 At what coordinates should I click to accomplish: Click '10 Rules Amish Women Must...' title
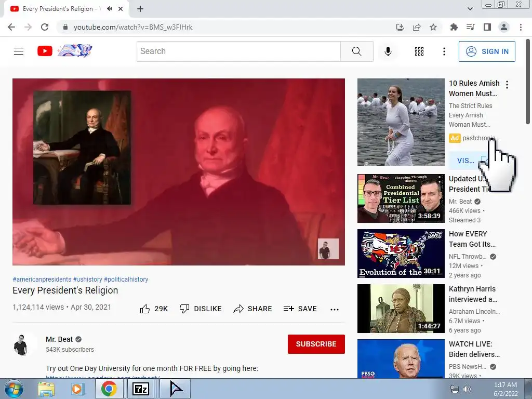pos(474,88)
